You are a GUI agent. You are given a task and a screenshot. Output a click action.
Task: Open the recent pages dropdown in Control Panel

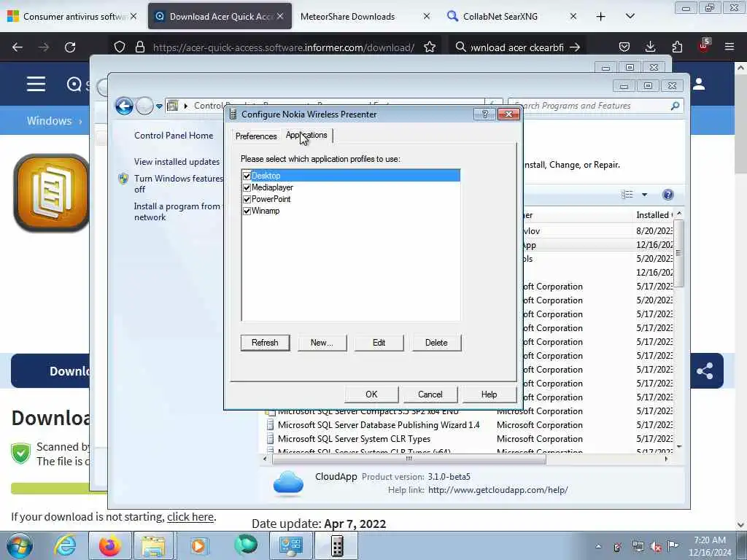(x=159, y=106)
